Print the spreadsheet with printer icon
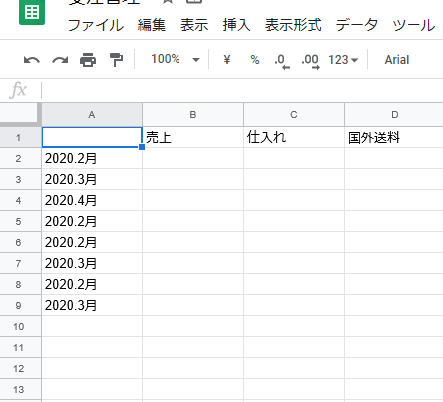Image resolution: width=443 pixels, height=402 pixels. [x=88, y=60]
